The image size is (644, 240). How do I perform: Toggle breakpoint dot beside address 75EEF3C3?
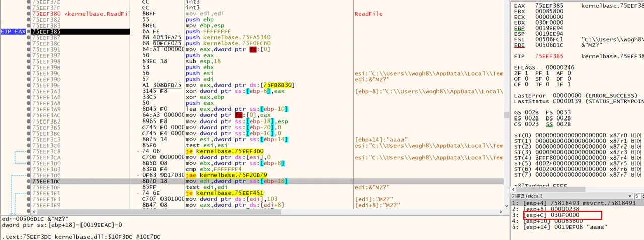(x=29, y=139)
